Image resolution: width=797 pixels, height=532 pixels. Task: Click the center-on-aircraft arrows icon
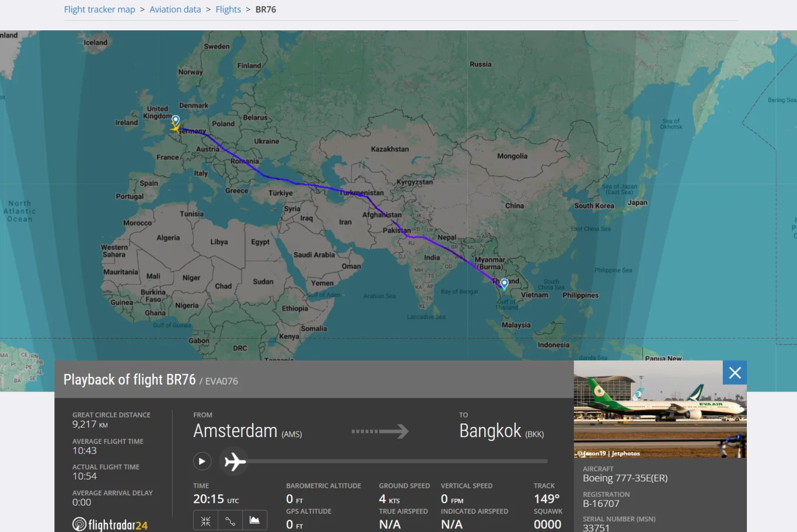[x=206, y=520]
